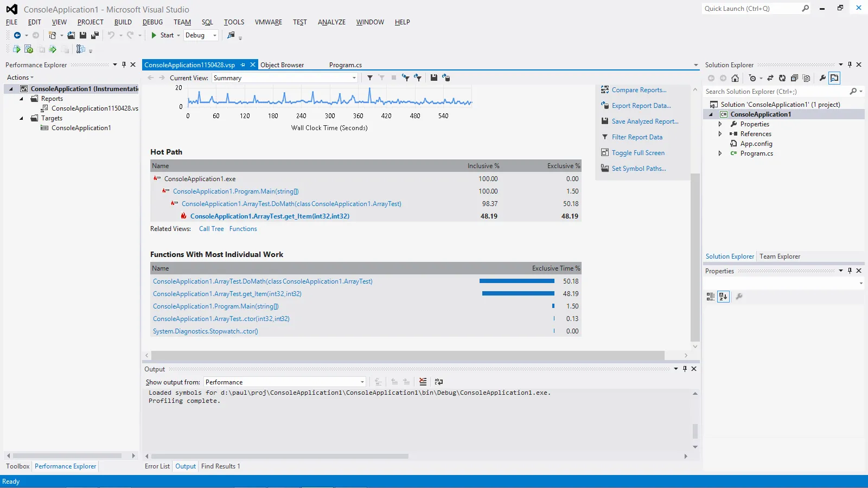Clear all output in Output panel
This screenshot has height=488, width=868.
click(423, 382)
